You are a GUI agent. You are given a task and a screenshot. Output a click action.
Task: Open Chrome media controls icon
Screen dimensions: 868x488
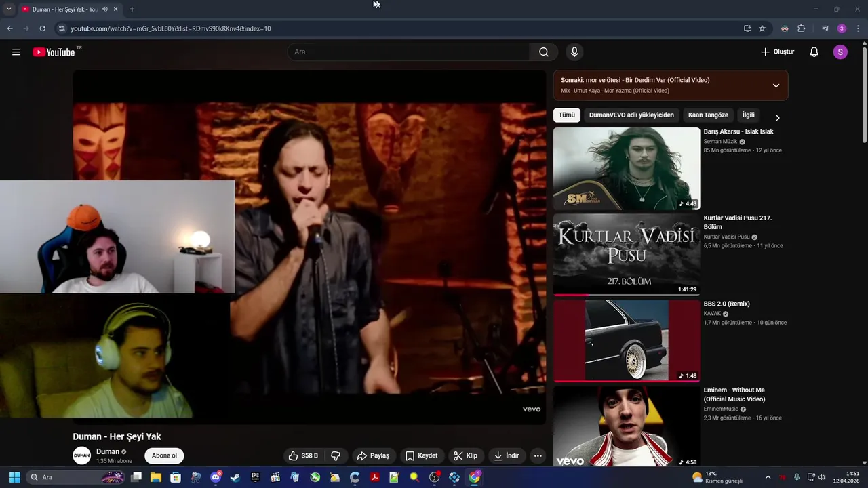pyautogui.click(x=825, y=28)
